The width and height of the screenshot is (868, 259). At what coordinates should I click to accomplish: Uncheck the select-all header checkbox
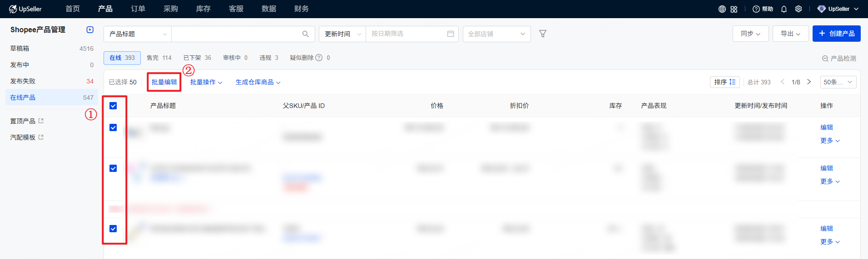[113, 106]
